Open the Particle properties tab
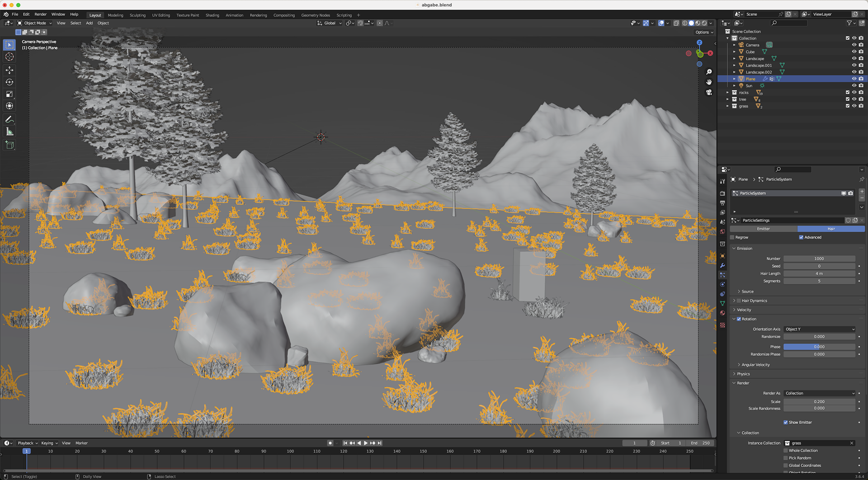This screenshot has width=868, height=480. tap(722, 275)
